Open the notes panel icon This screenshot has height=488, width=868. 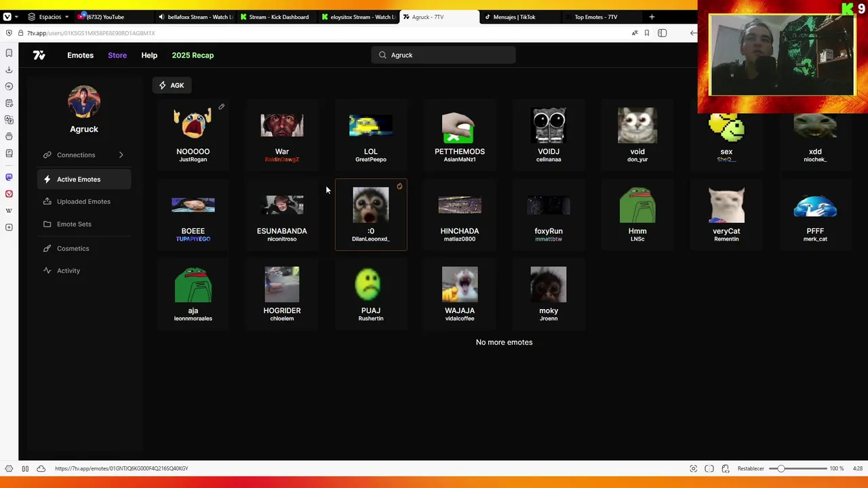click(x=9, y=103)
